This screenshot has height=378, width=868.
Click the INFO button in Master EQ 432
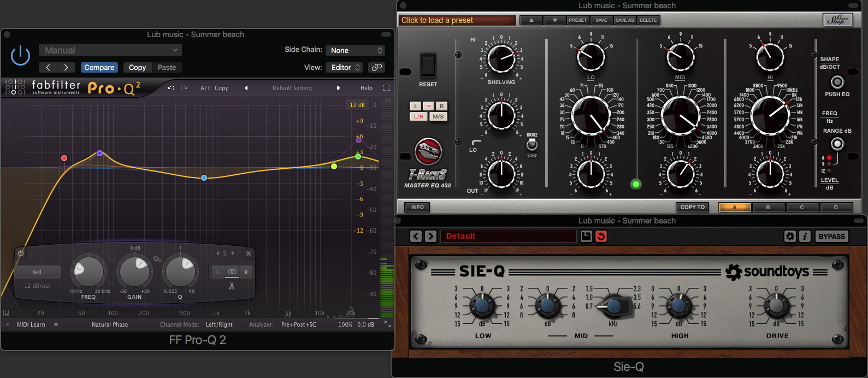417,207
